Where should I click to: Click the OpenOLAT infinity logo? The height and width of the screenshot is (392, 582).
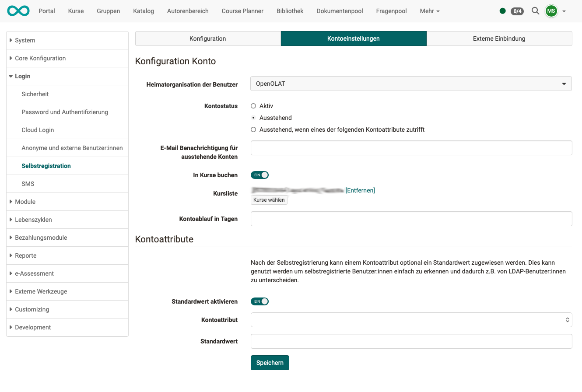[x=18, y=10]
